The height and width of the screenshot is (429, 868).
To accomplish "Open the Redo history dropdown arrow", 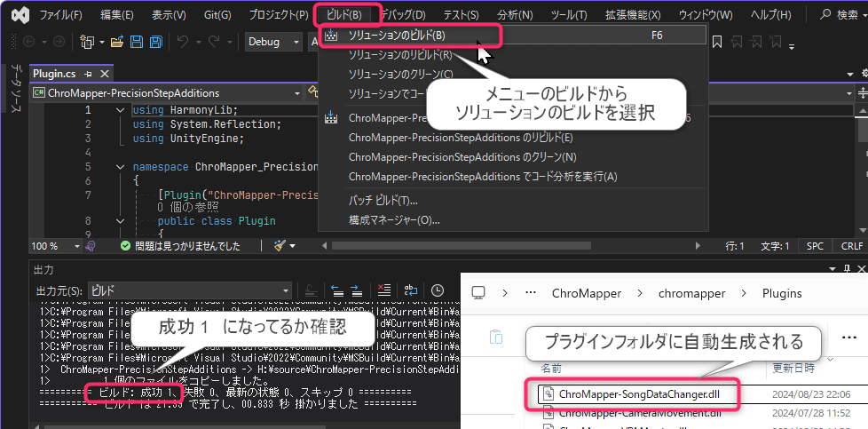I will click(229, 42).
